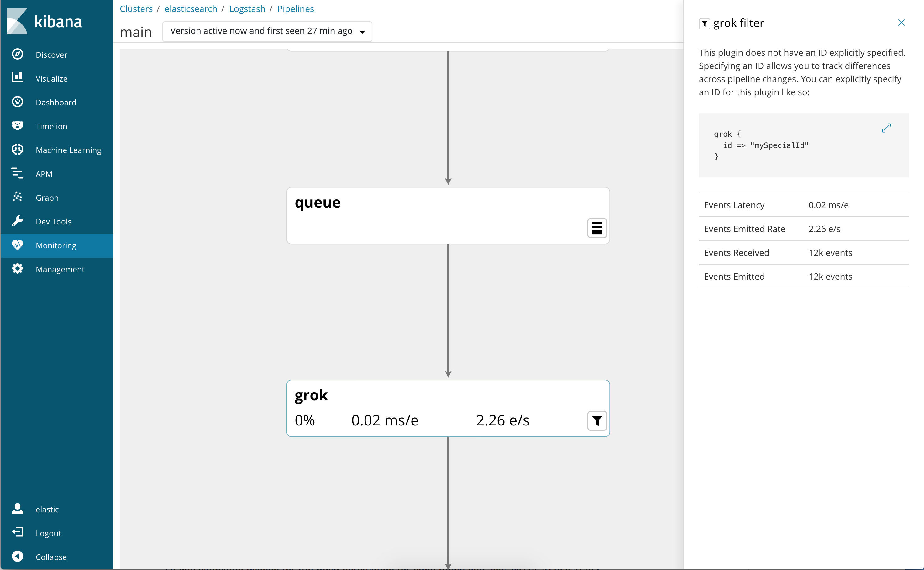Close the grok filter detail panel
The image size is (924, 570).
901,23
